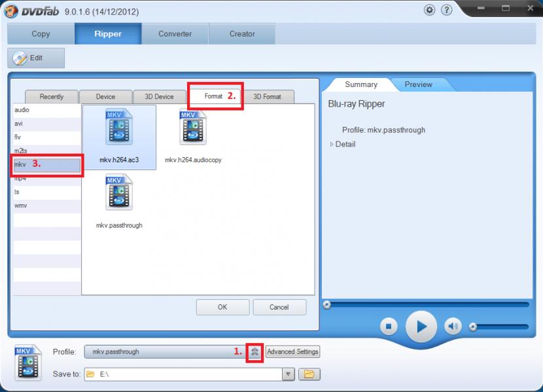Open the Recently tab
Viewport: 543px width, 392px height.
52,97
